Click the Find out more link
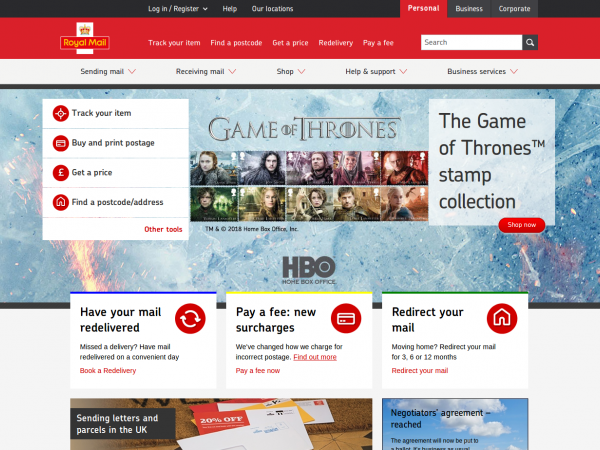 pos(315,357)
